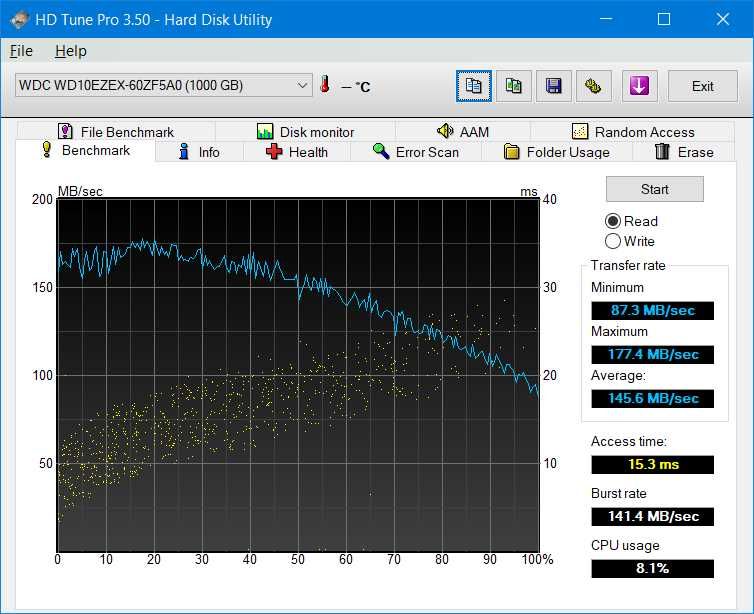Open the Disk monitor tab
Screen dimensions: 754x614
coord(305,132)
